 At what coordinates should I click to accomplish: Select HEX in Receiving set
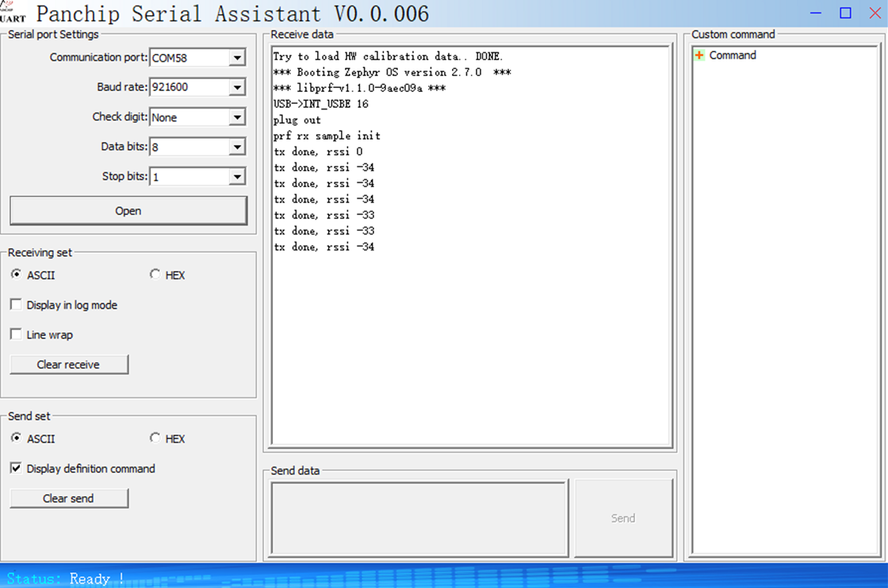click(155, 274)
